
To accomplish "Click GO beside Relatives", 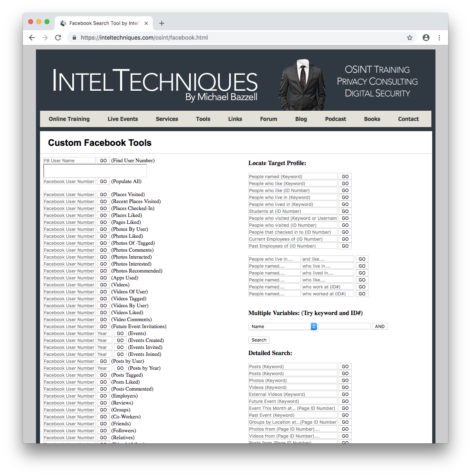I will tap(103, 438).
